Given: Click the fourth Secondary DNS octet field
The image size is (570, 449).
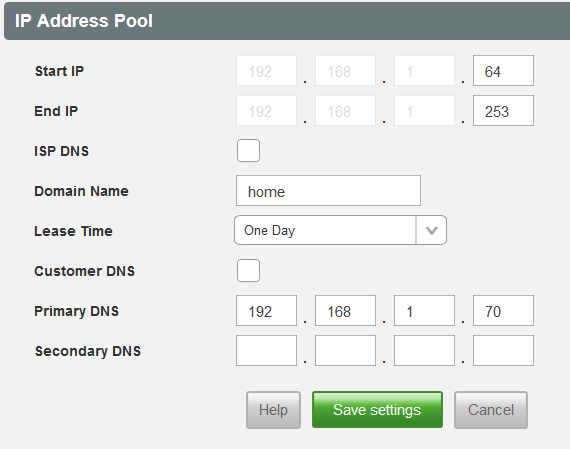Looking at the screenshot, I should 503,351.
